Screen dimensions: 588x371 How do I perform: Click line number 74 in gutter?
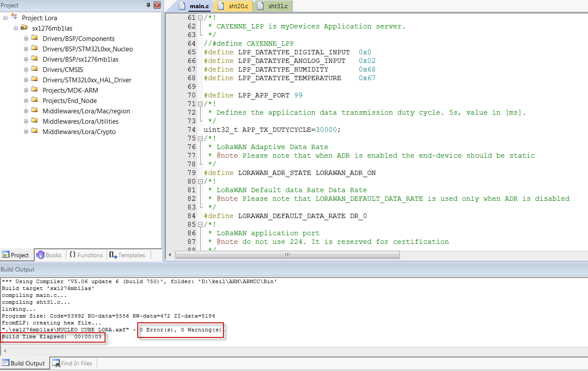(192, 130)
